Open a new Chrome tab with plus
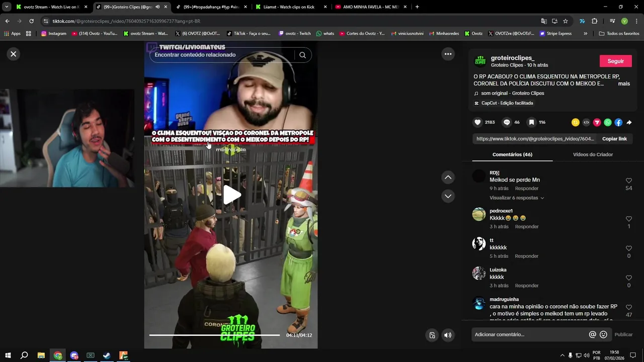The width and height of the screenshot is (644, 362). 417,7
